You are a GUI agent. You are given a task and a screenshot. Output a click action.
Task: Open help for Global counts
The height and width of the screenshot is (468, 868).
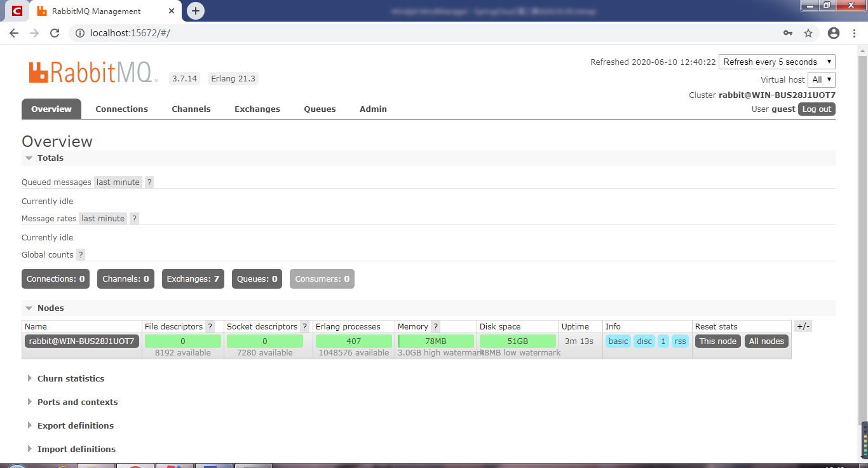(81, 254)
